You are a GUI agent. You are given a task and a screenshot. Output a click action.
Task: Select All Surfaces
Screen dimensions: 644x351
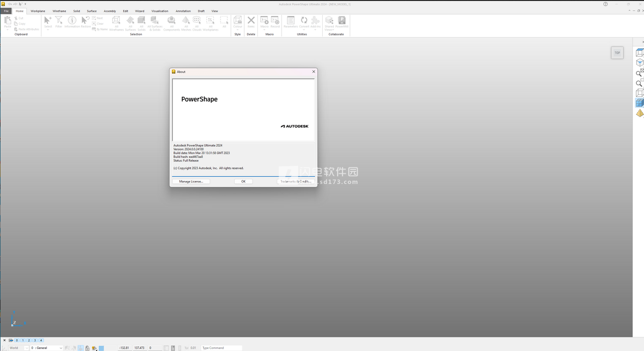click(x=130, y=23)
